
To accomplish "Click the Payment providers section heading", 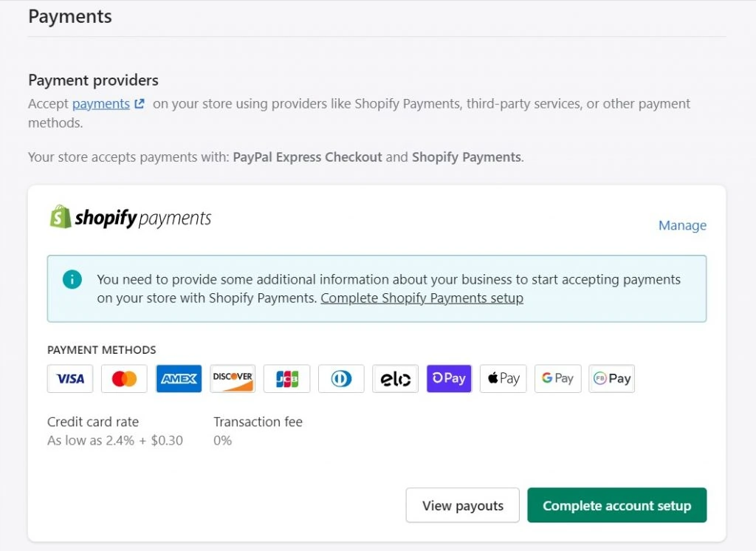I will click(x=93, y=80).
